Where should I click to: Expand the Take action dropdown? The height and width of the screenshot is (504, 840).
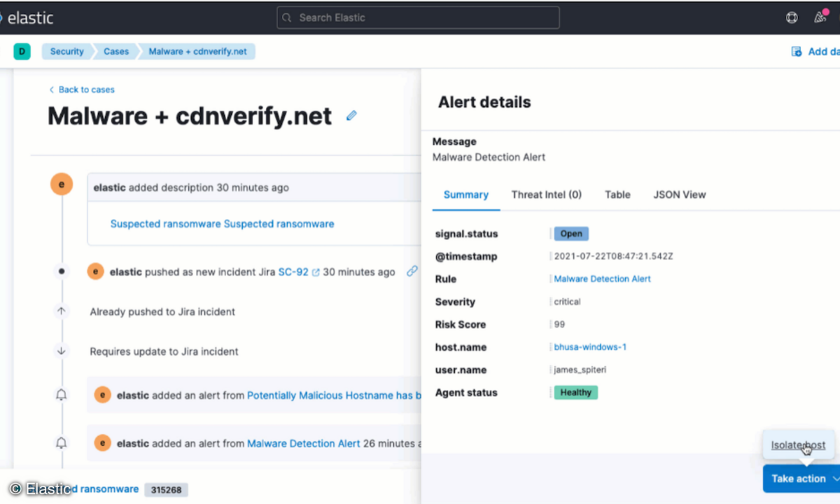pos(801,479)
